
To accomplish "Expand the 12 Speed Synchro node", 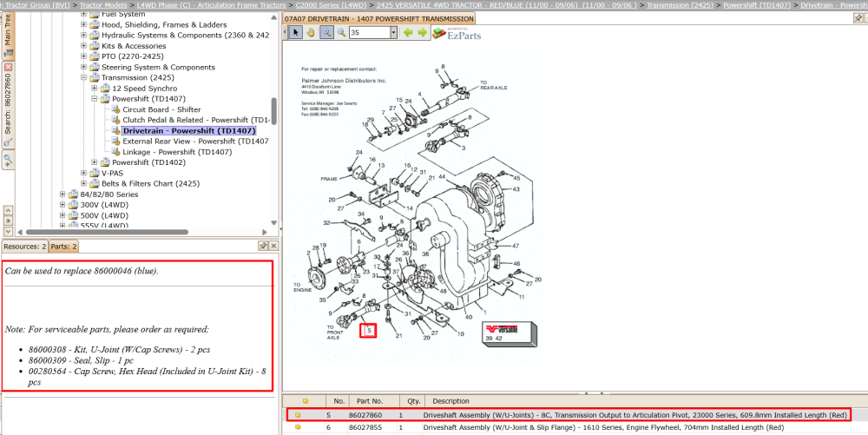I will click(x=94, y=89).
